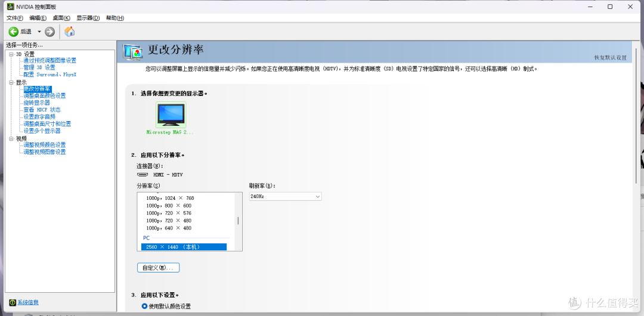
Task: Collapse the 显示 tree node
Action: pyautogui.click(x=11, y=83)
